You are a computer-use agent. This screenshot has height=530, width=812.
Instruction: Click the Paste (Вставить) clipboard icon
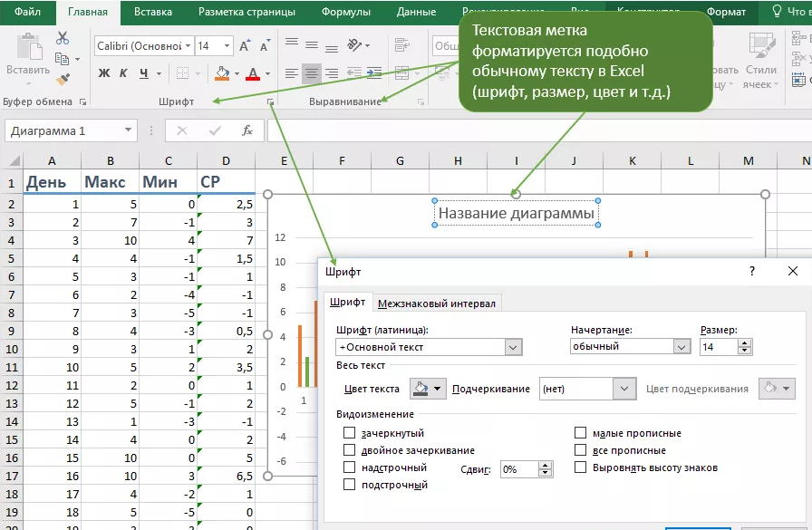tap(29, 48)
